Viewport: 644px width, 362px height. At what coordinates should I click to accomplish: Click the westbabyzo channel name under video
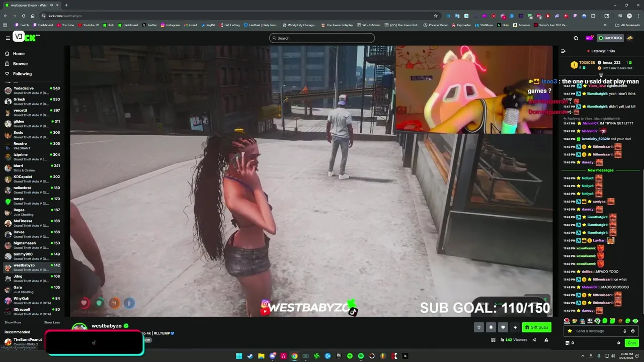coord(107,326)
